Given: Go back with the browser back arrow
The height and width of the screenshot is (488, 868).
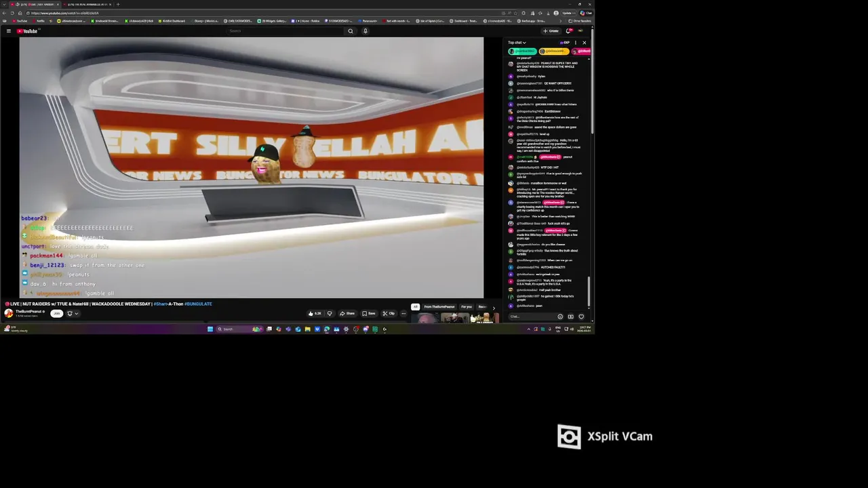Looking at the screenshot, I should tap(4, 13).
